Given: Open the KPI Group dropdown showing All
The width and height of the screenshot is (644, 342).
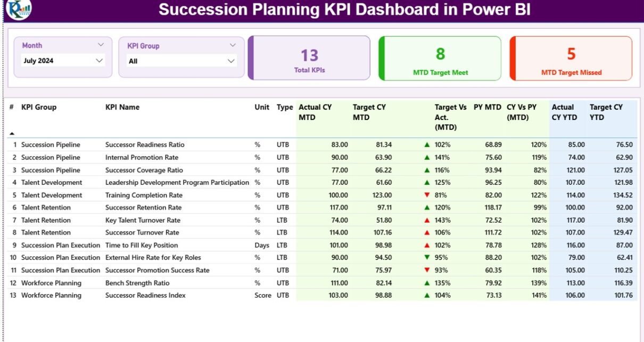Looking at the screenshot, I should 231,61.
